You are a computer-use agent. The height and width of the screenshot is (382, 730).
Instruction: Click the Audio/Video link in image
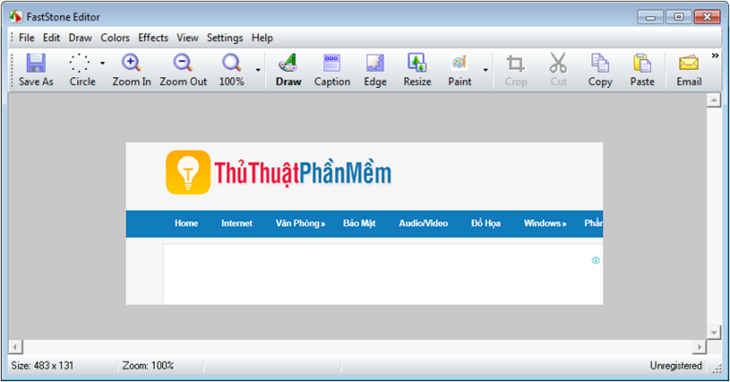[x=423, y=223]
